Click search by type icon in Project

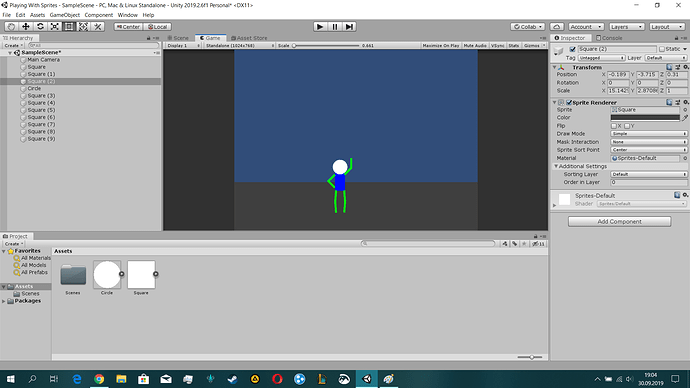(505, 244)
